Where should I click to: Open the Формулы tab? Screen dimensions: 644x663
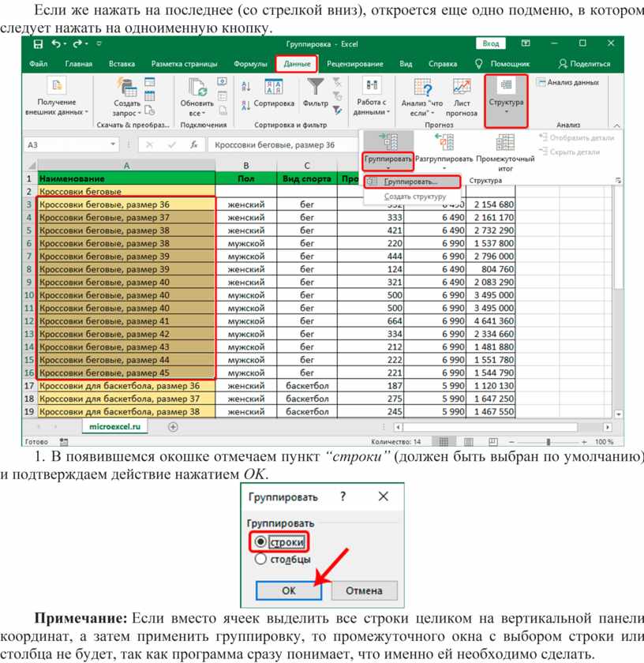tap(250, 64)
